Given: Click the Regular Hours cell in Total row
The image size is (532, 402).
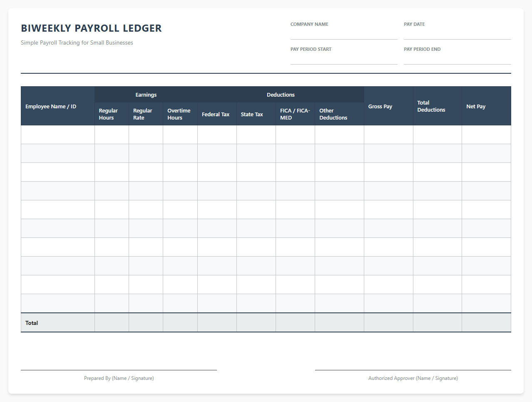Looking at the screenshot, I should coord(112,323).
